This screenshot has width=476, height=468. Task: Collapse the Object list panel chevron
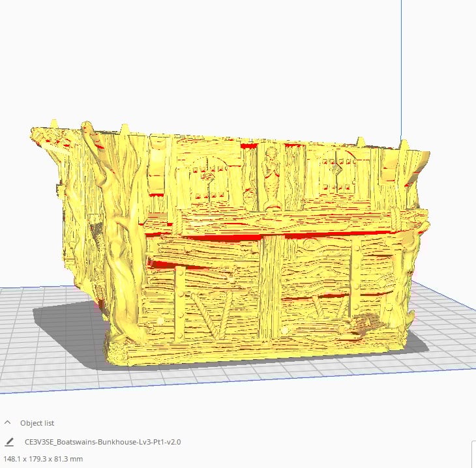click(x=8, y=422)
